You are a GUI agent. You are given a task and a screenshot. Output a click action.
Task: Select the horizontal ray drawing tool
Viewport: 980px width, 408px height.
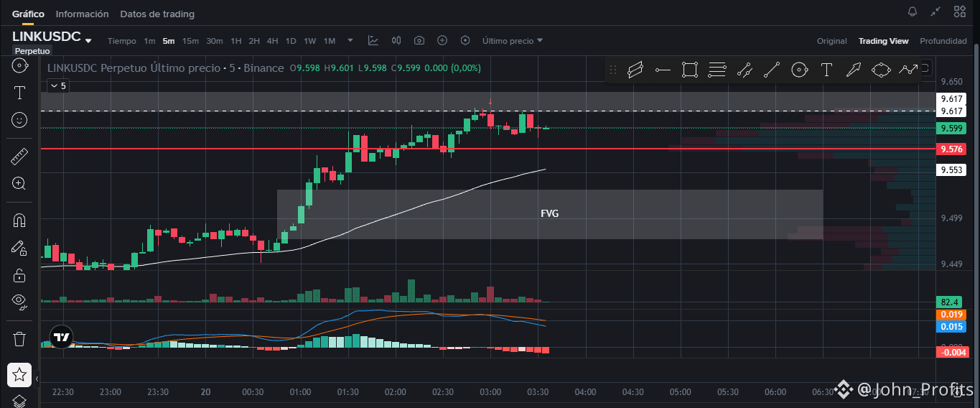tap(663, 70)
